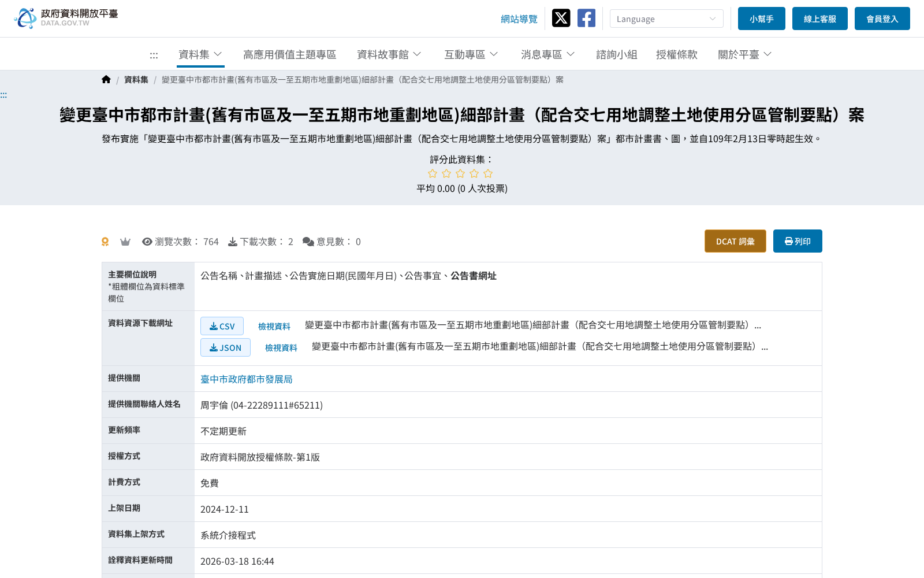Viewport: 924px width, 578px height.
Task: Click the 線上客服 button
Action: tap(820, 18)
